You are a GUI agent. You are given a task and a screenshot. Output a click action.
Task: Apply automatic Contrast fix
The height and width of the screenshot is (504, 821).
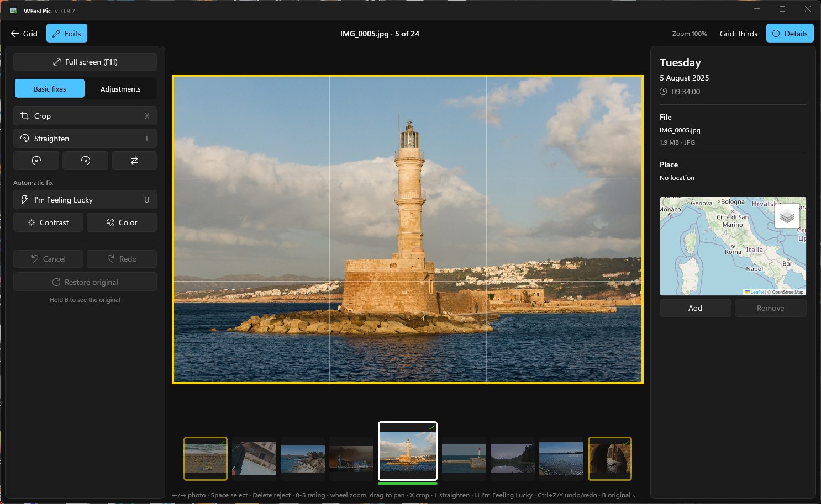point(48,222)
